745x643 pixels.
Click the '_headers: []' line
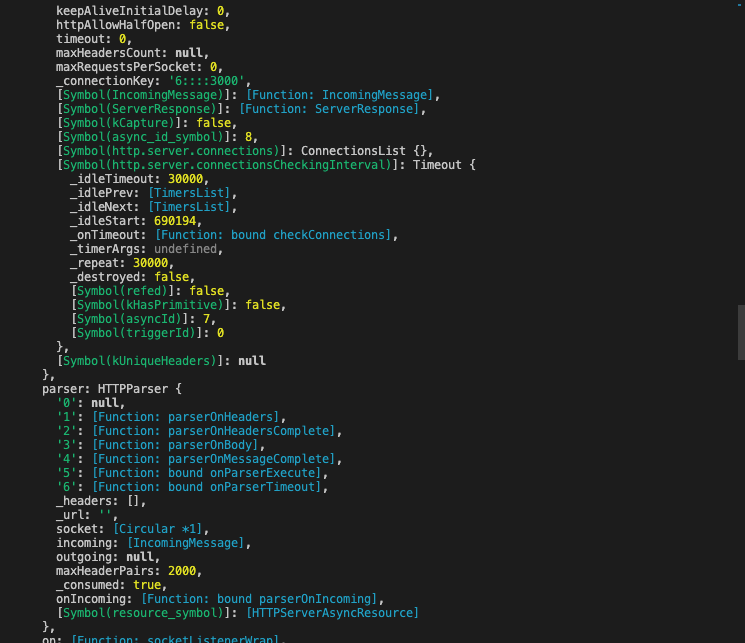[101, 501]
